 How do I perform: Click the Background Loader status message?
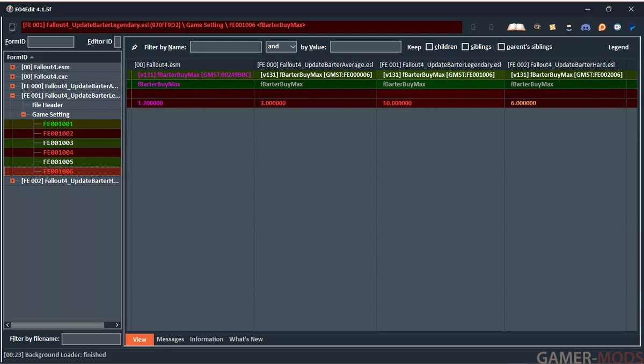pos(55,355)
